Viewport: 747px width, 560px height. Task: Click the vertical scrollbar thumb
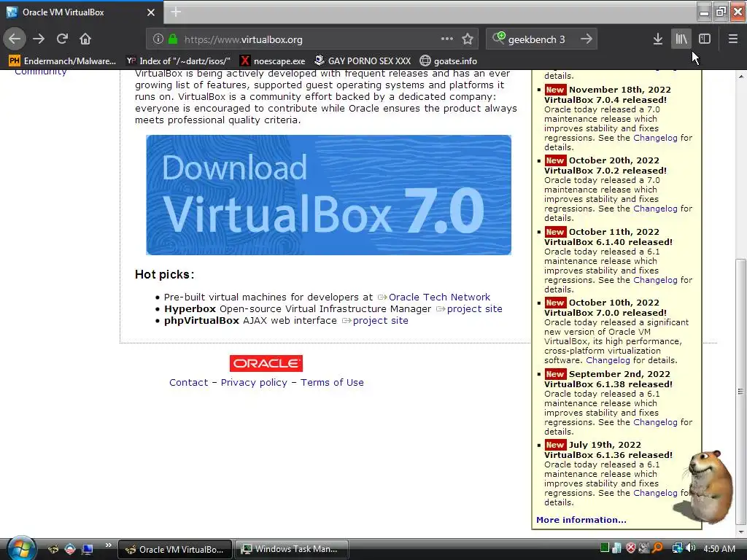pyautogui.click(x=741, y=391)
